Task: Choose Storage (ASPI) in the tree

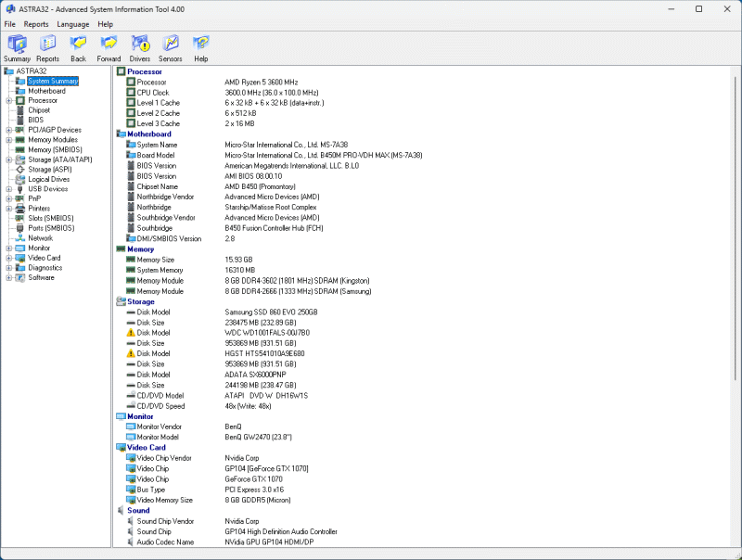Action: [x=49, y=170]
